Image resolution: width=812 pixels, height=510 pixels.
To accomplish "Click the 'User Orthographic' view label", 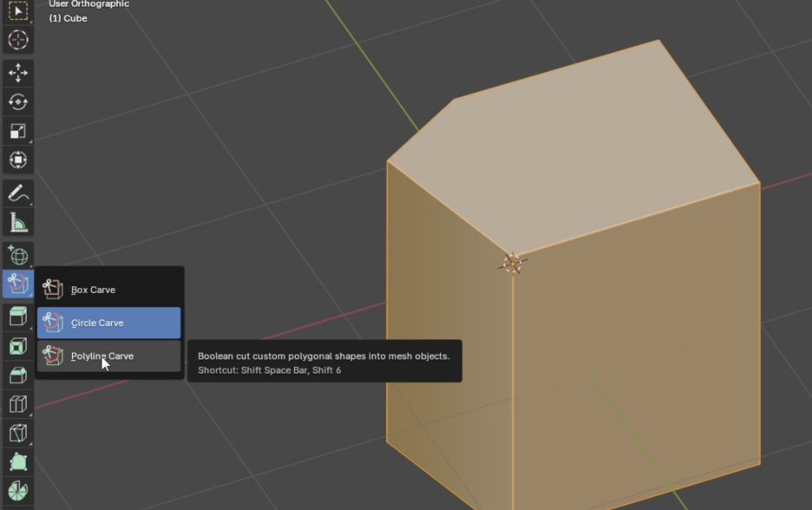I will [x=89, y=4].
